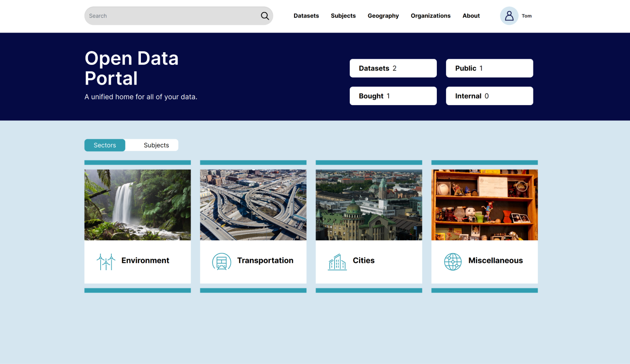
Task: Click the Internal 0 stat button
Action: pos(489,96)
